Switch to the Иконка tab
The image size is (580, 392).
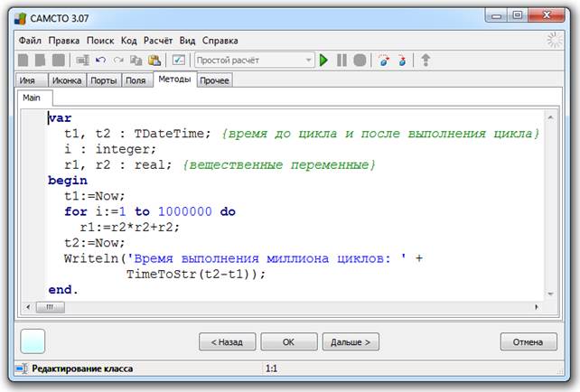point(67,80)
